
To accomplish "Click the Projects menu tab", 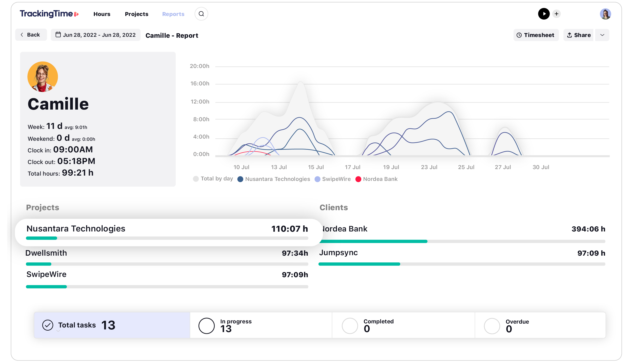I will (136, 14).
